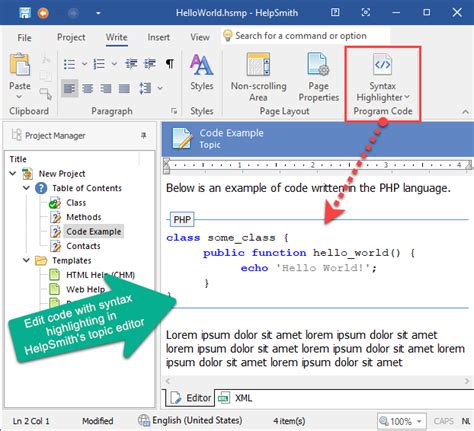Click the Ln 2 Col 1 status entry
This screenshot has width=474, height=431.
(31, 421)
